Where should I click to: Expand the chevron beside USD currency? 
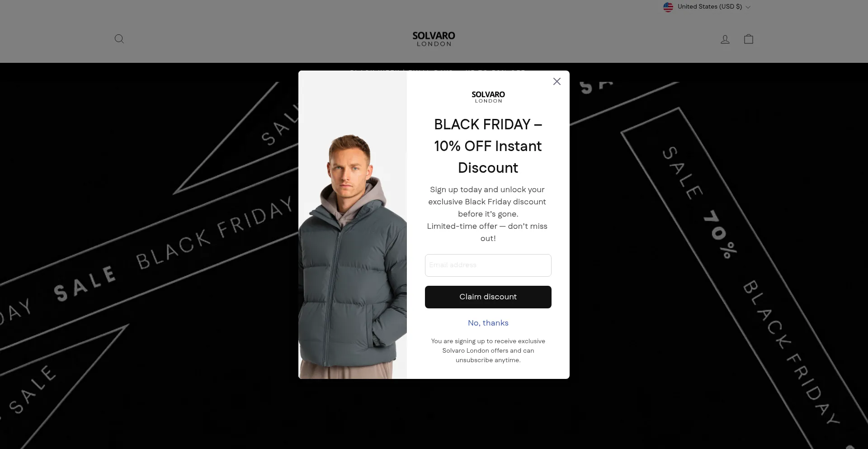[748, 7]
